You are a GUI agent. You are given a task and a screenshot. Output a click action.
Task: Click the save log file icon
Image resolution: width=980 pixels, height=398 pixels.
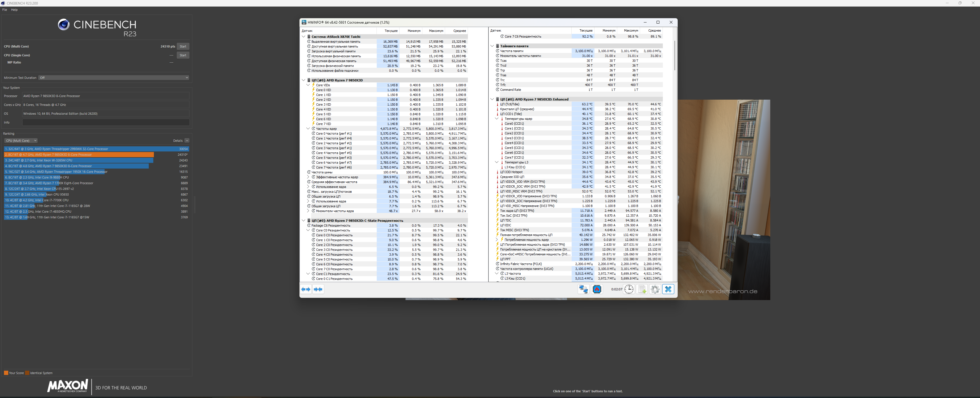642,289
